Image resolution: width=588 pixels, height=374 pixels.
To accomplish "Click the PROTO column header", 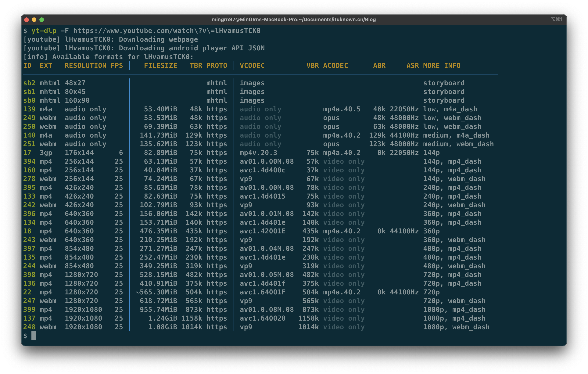I will click(217, 66).
